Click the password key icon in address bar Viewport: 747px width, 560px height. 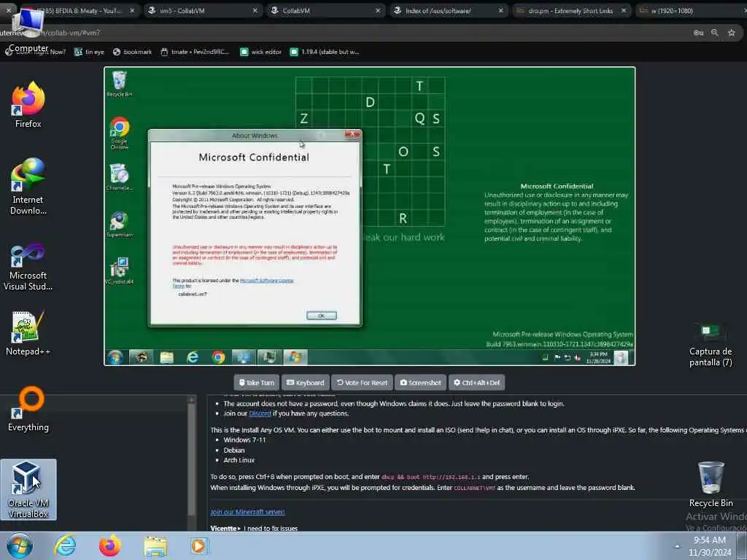pos(698,33)
